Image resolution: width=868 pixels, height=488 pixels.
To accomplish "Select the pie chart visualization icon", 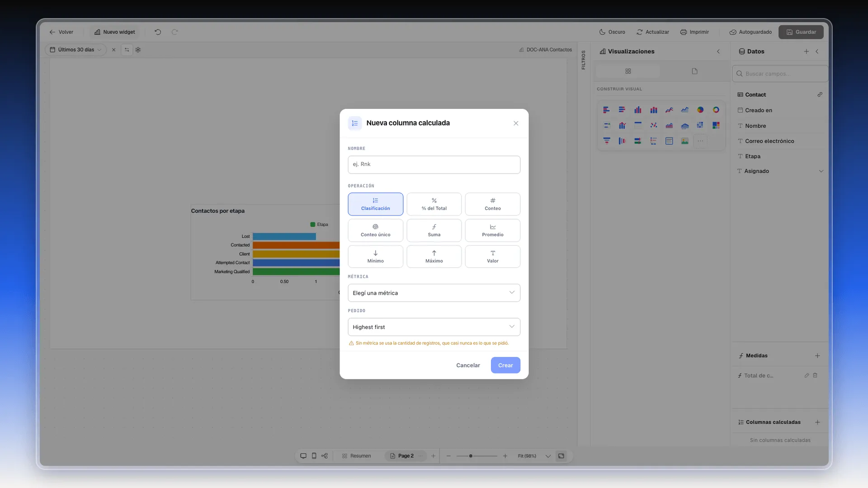I will 700,110.
